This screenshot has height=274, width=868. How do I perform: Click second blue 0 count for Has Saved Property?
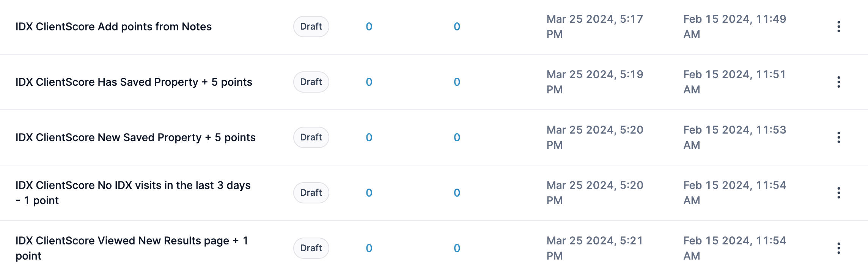[457, 82]
